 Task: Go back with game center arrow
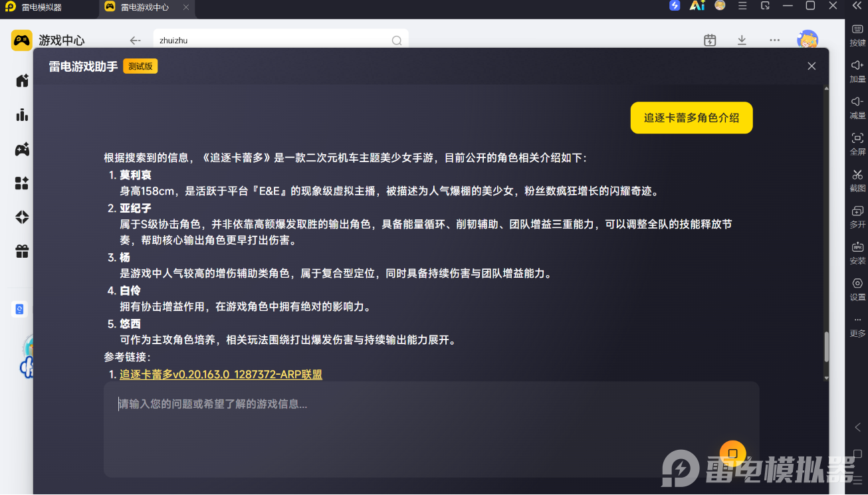[x=135, y=41]
